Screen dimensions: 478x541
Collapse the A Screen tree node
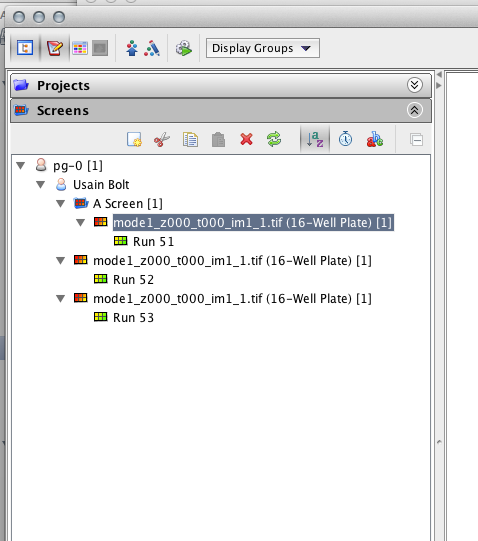pyautogui.click(x=61, y=204)
